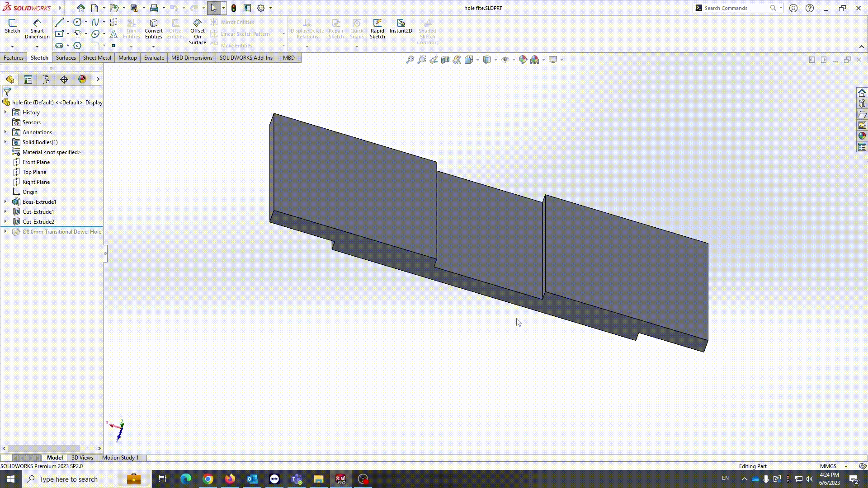This screenshot has height=488, width=868.
Task: Open the DisplayManager color ball tab
Action: point(82,80)
